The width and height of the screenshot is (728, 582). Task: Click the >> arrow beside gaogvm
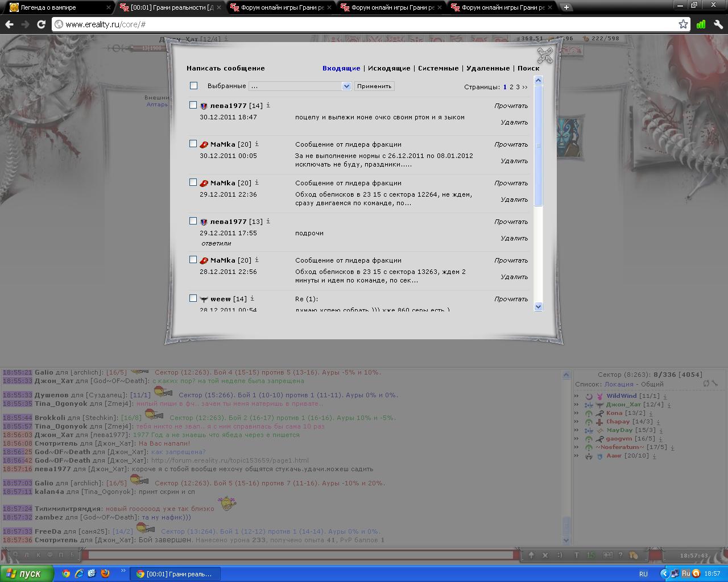coord(577,439)
